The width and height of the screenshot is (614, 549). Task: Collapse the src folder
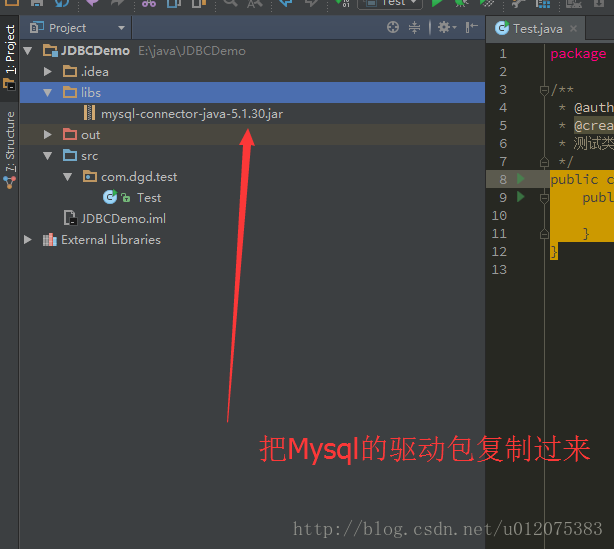pyautogui.click(x=47, y=155)
